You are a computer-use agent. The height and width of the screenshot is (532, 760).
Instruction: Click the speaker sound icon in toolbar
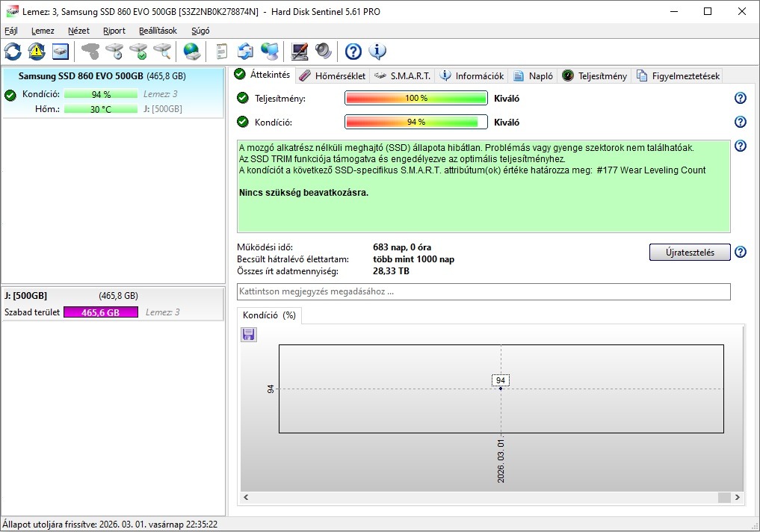click(x=324, y=51)
